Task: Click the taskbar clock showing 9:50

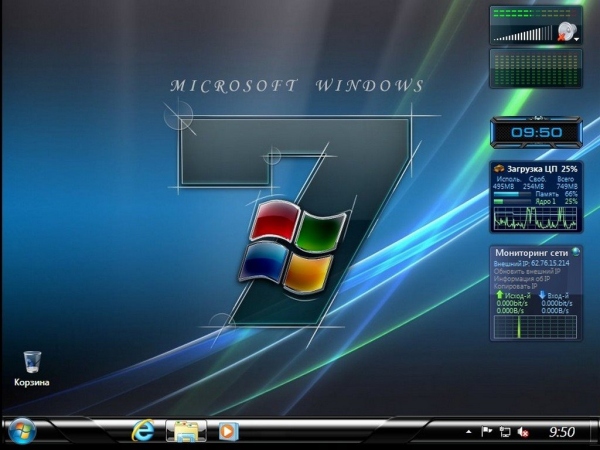Action: 562,432
